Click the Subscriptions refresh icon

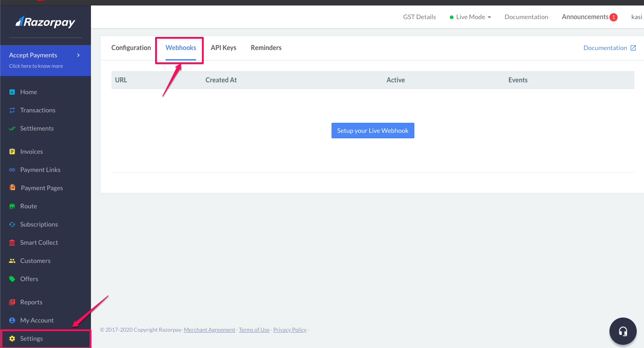(x=12, y=224)
